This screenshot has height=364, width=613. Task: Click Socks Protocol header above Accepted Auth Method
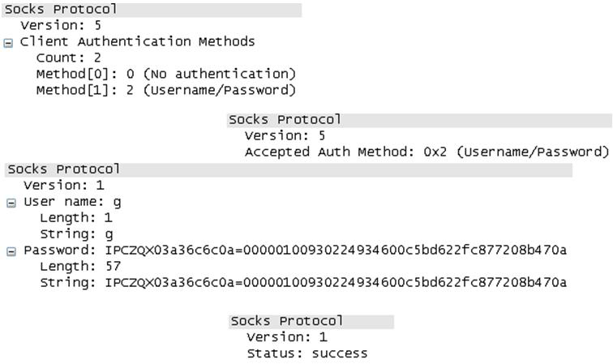pos(285,120)
